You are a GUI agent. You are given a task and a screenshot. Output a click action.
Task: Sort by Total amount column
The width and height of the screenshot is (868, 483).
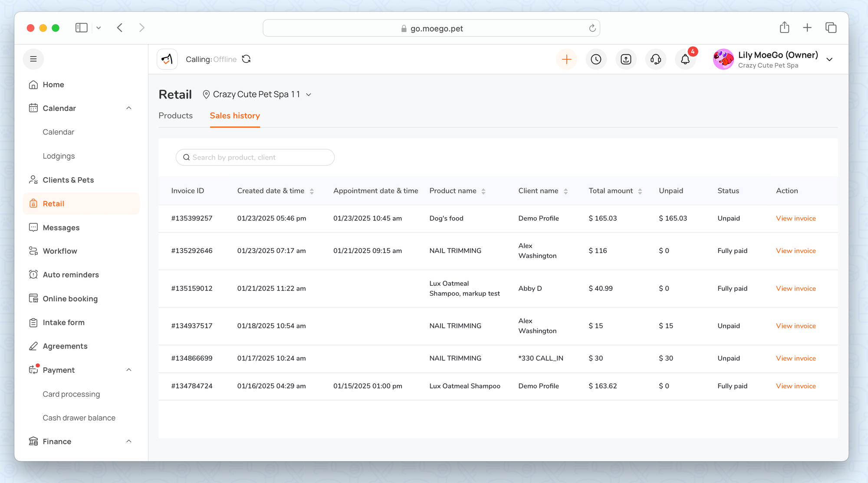coord(640,191)
